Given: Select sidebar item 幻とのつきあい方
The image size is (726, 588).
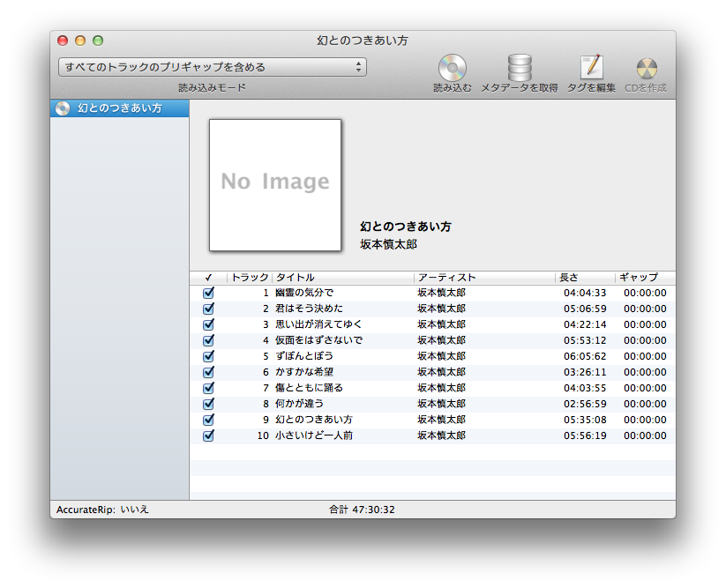Looking at the screenshot, I should click(119, 108).
